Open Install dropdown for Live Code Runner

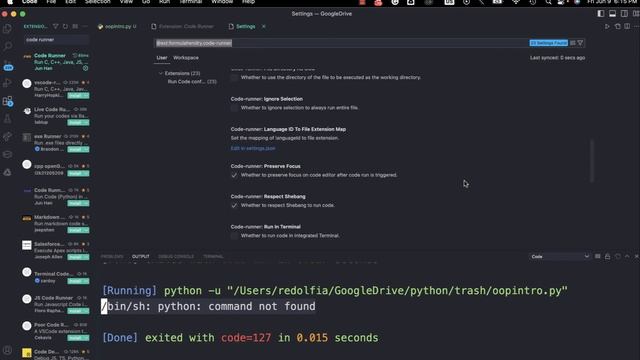click(x=87, y=122)
